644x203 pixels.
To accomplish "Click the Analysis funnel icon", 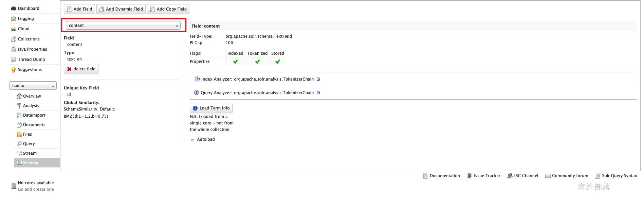I will (19, 106).
